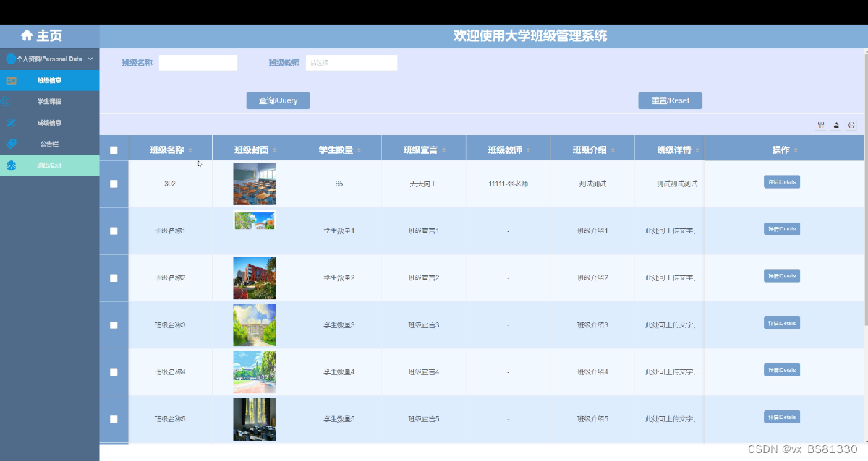Click the 重置/Reset button
This screenshot has width=868, height=461.
671,100
